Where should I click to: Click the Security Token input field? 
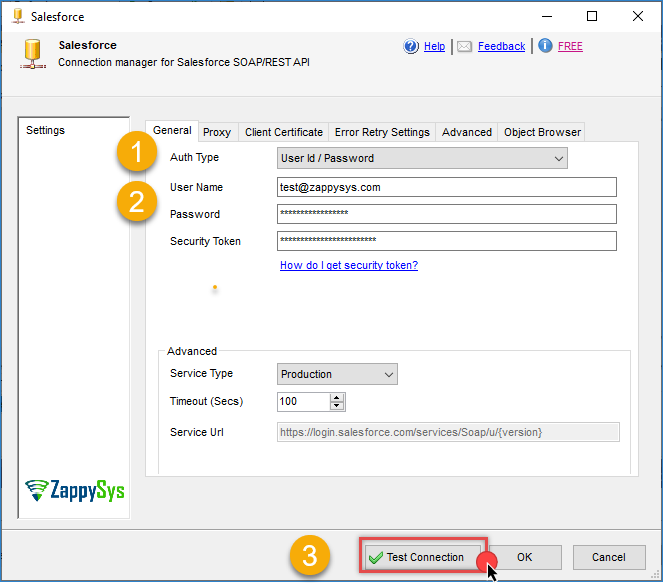447,241
